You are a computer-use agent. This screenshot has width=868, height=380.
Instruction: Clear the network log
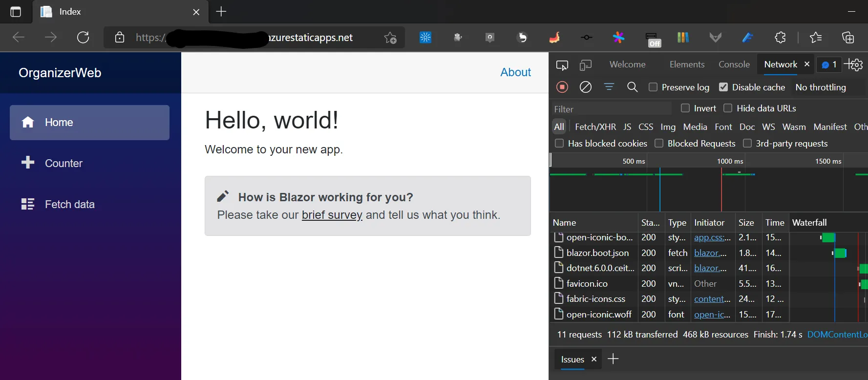pos(586,87)
